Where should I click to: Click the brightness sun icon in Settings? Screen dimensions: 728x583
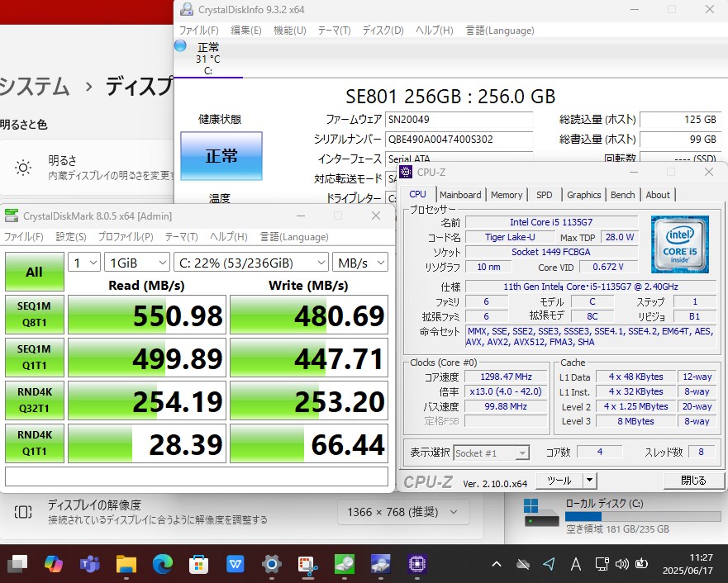[23, 168]
